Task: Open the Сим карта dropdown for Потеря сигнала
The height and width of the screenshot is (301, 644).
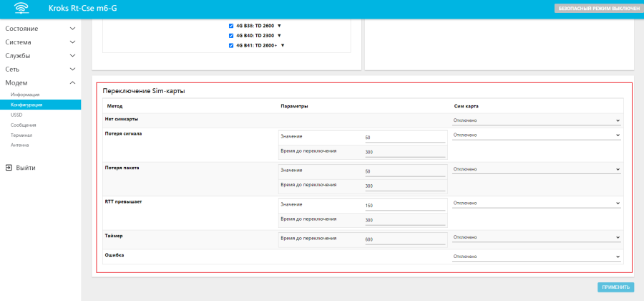Action: (537, 135)
